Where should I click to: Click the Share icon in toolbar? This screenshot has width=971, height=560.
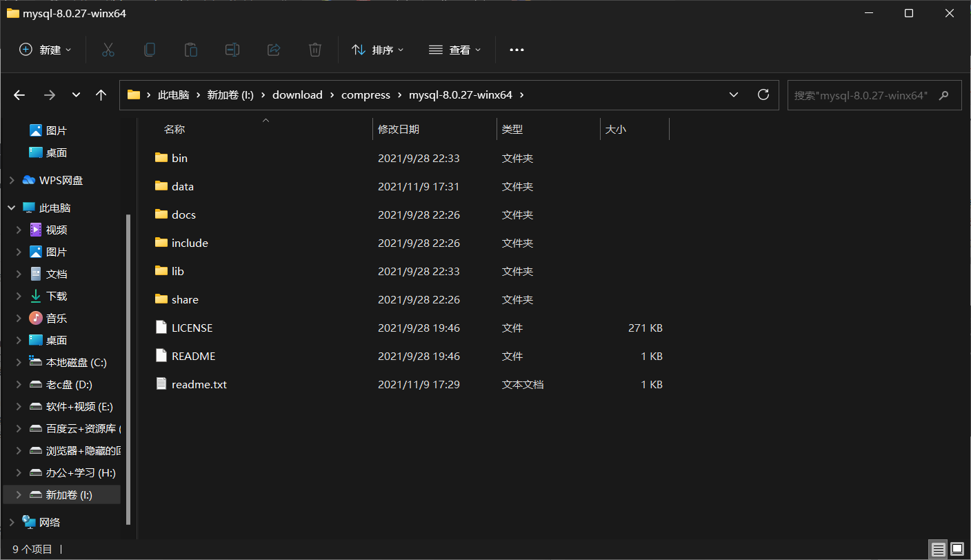(x=274, y=50)
